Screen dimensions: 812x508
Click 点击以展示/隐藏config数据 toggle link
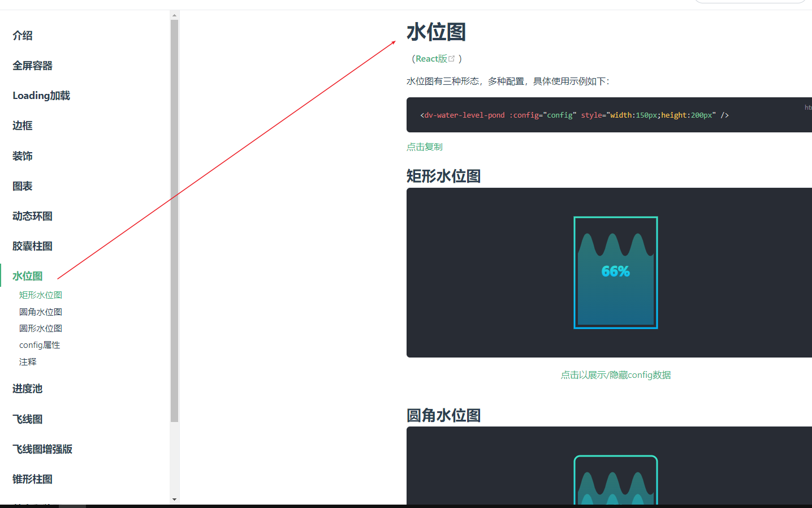pyautogui.click(x=616, y=375)
